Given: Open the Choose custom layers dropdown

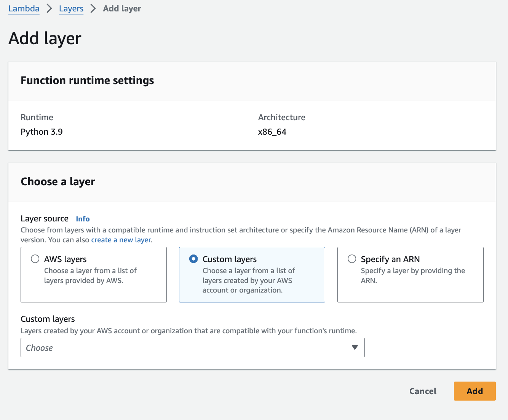Looking at the screenshot, I should coord(192,347).
